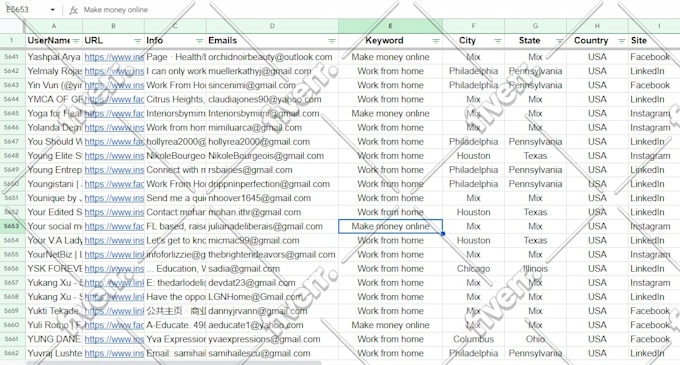The image size is (680, 365).
Task: Select cell with claudiajones90@yahoo.com
Action: click(x=272, y=100)
